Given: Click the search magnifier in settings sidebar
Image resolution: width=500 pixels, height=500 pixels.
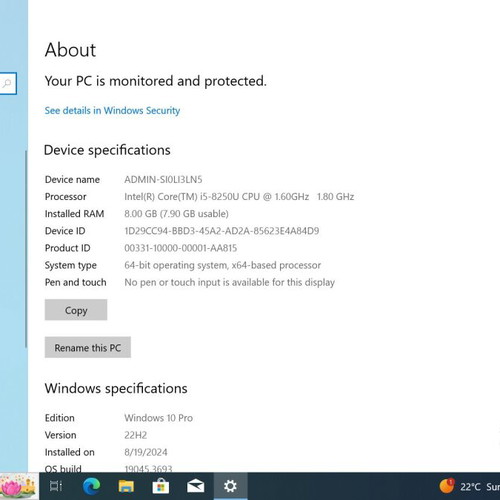Looking at the screenshot, I should point(7,83).
